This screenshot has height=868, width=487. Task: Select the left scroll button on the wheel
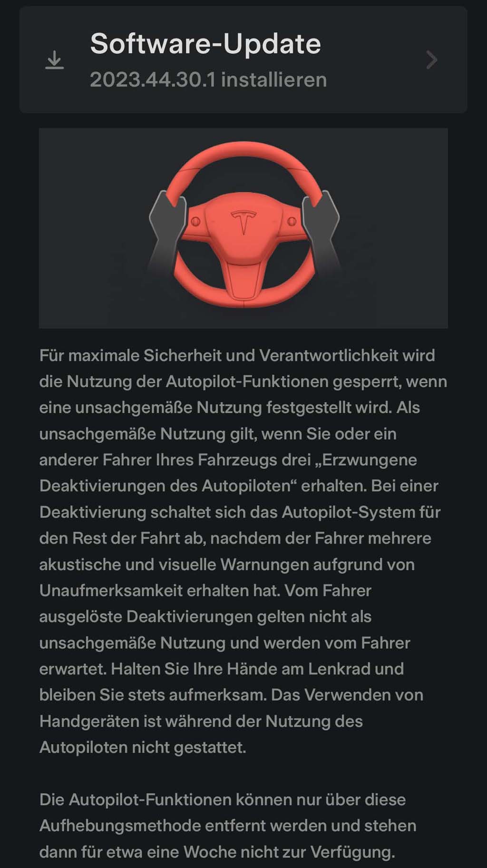(x=195, y=221)
